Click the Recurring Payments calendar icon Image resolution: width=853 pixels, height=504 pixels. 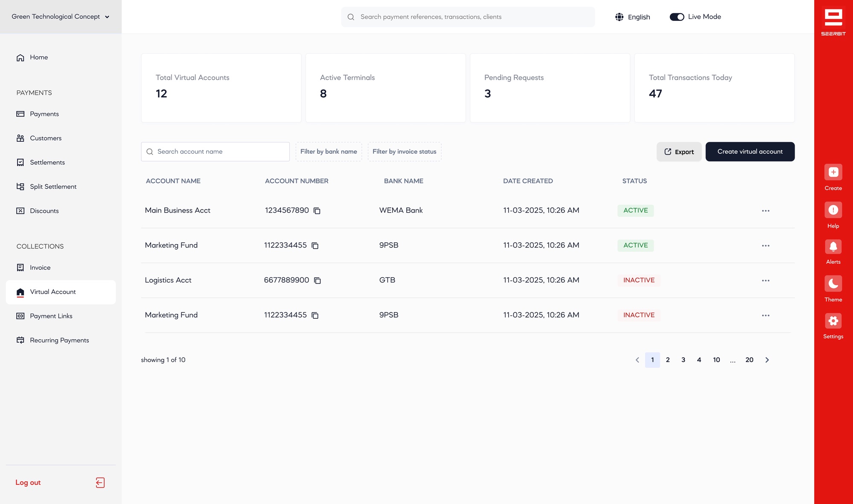click(20, 340)
